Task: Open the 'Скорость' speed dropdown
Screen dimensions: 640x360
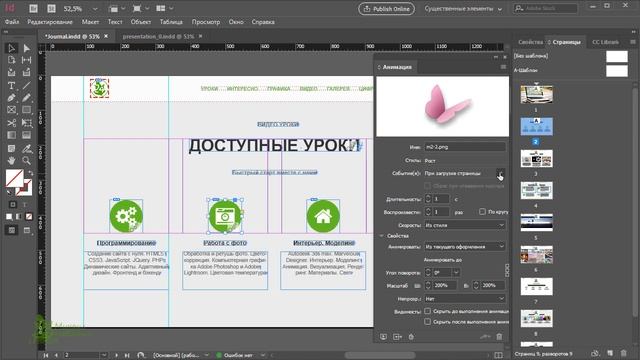Action: (x=465, y=225)
